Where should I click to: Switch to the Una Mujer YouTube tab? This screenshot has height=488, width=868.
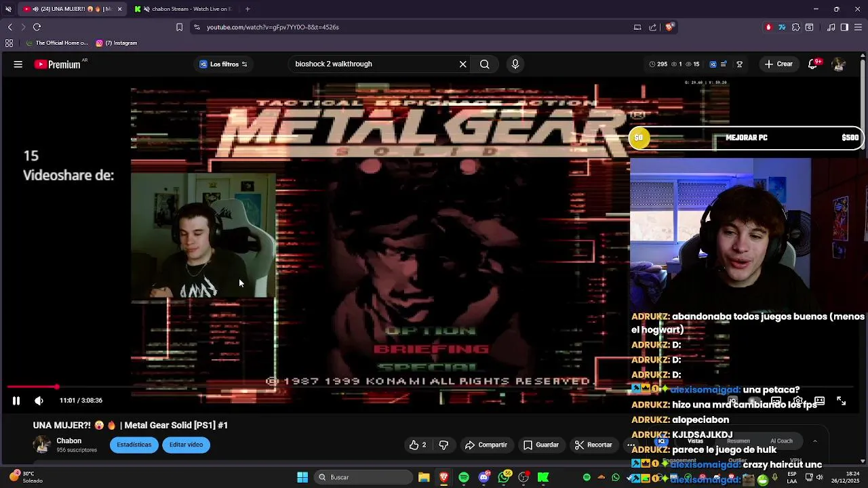tap(73, 9)
